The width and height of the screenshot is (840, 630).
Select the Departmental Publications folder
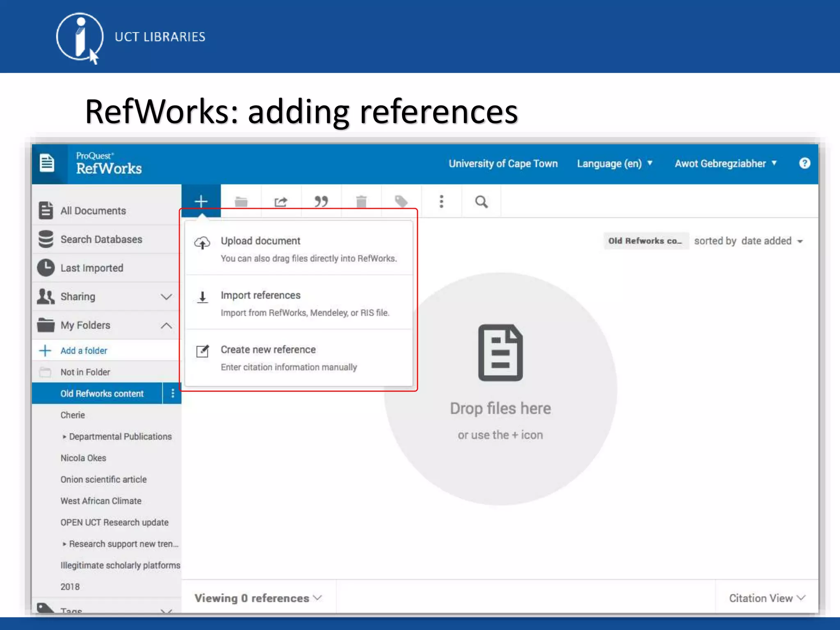point(120,437)
